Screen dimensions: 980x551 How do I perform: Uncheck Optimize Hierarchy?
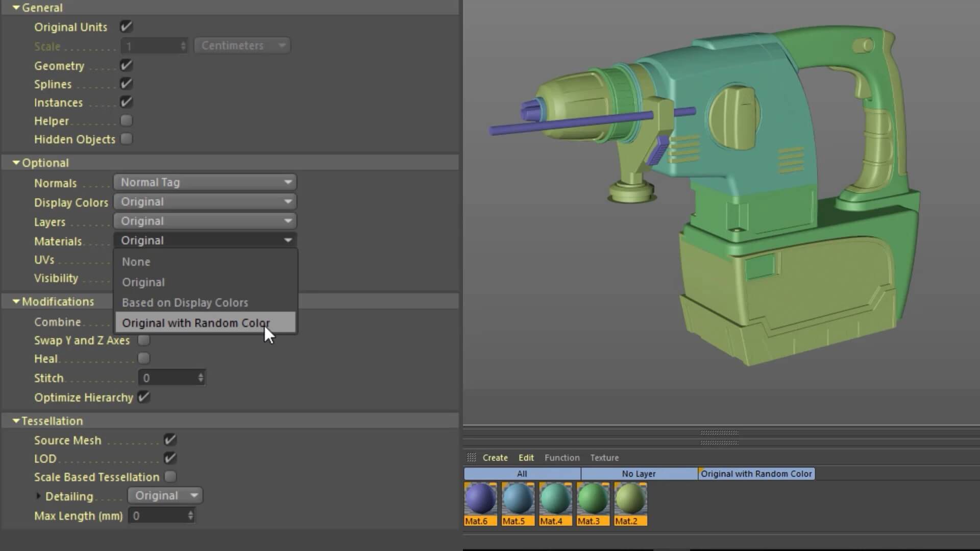pos(144,397)
